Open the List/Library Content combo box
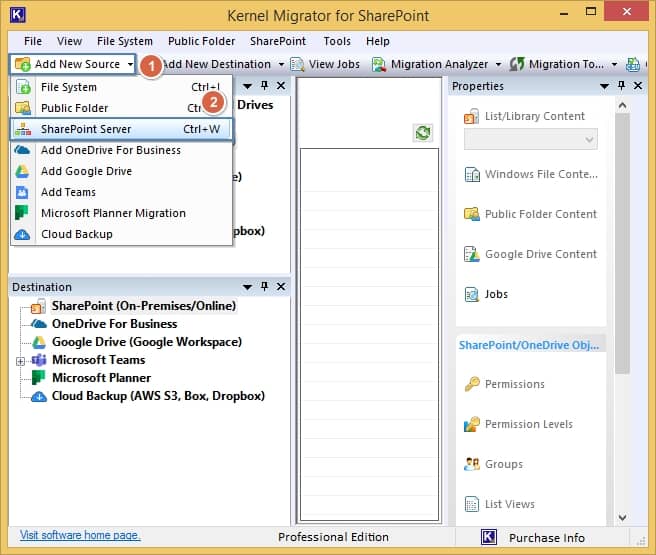Image resolution: width=656 pixels, height=555 pixels. [530, 139]
